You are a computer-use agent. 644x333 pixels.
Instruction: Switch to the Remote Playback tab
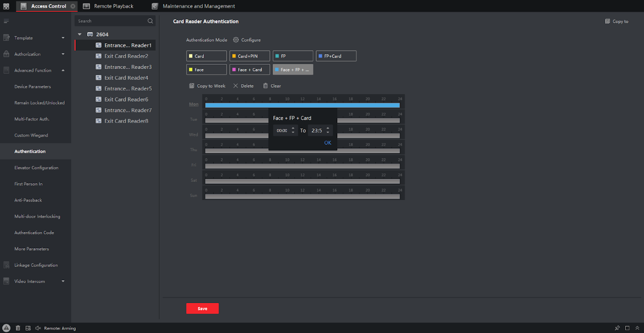113,6
